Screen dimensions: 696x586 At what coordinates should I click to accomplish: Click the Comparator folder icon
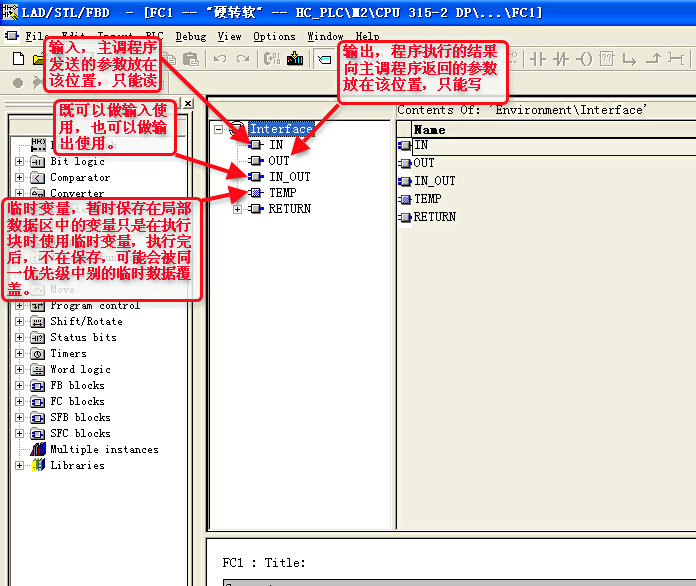(x=38, y=178)
